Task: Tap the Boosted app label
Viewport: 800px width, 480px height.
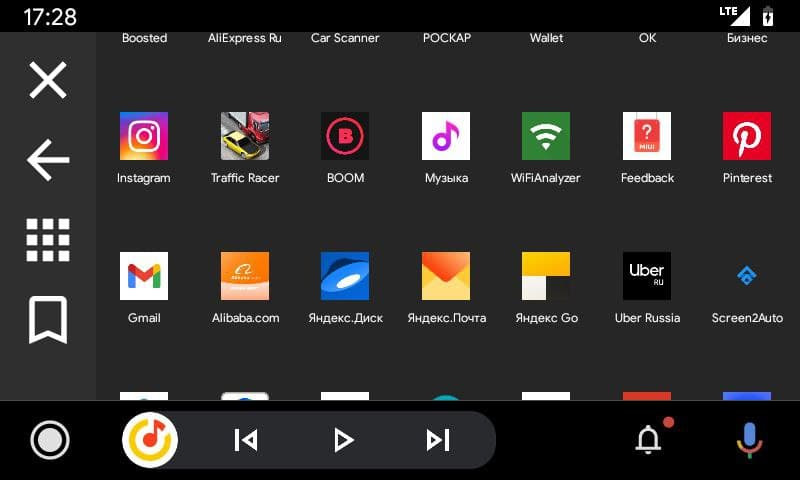Action: pyautogui.click(x=144, y=38)
